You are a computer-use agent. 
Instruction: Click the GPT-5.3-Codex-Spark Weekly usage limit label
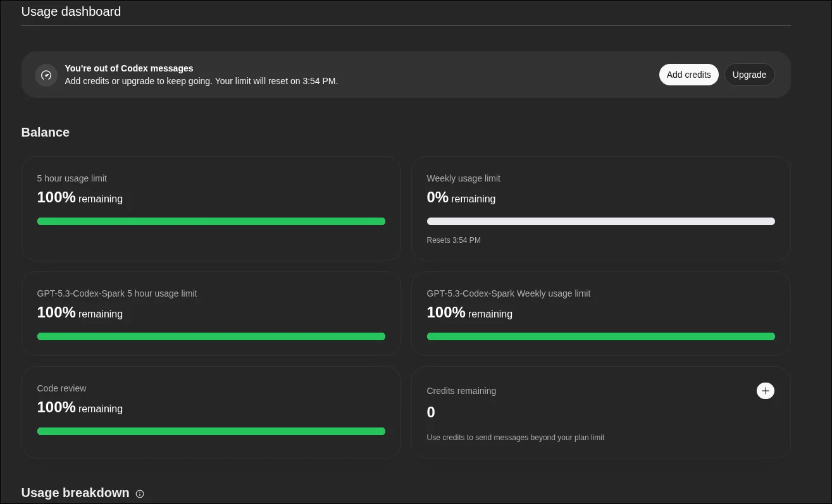tap(508, 293)
